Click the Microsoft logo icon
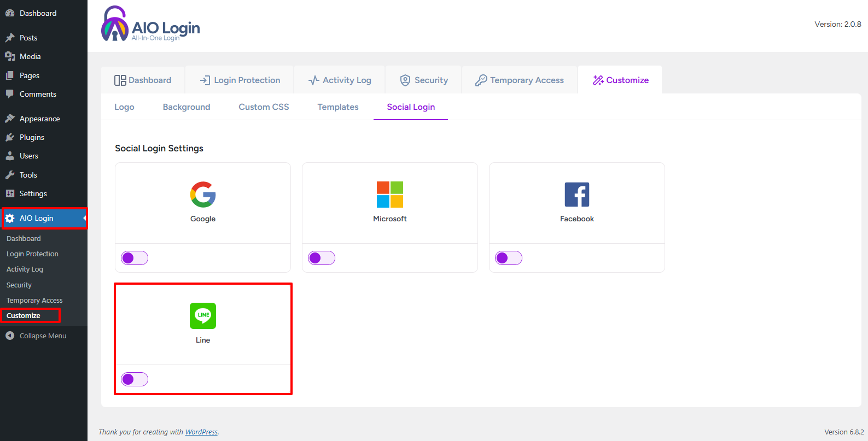The image size is (868, 441). click(389, 195)
